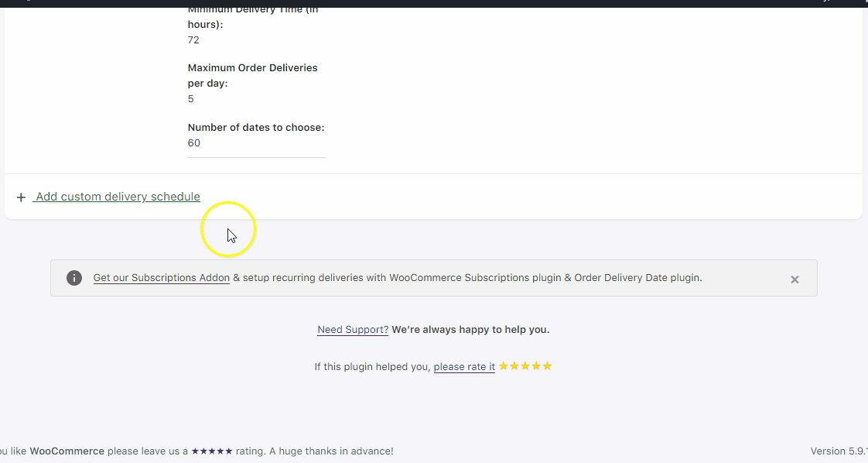Image resolution: width=868 pixels, height=463 pixels.
Task: Click the please rate it link
Action: pos(463,366)
